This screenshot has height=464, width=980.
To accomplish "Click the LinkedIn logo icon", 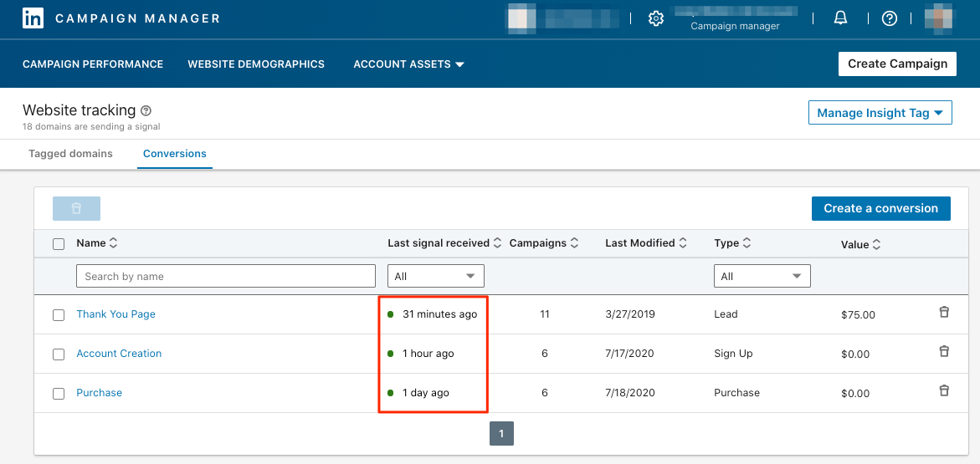I will 33,18.
